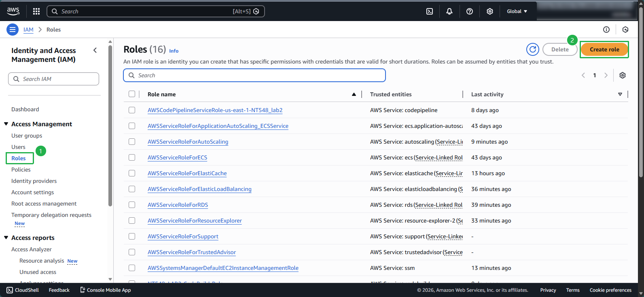Viewport: 644px width, 297px height.
Task: Collapse the Access reports section
Action: (6, 238)
